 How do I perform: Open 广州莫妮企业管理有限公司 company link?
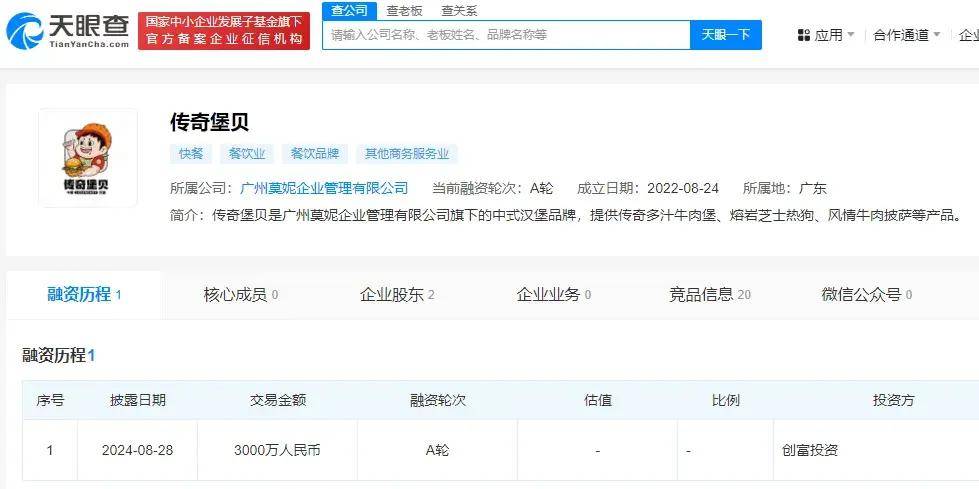(324, 188)
